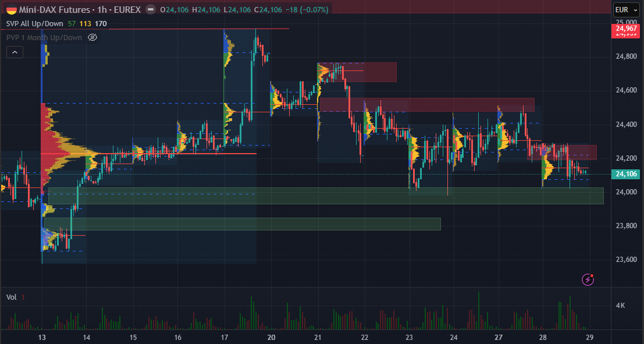The height and width of the screenshot is (344, 644).
Task: Click date 23 on the time axis
Action: coord(409,337)
